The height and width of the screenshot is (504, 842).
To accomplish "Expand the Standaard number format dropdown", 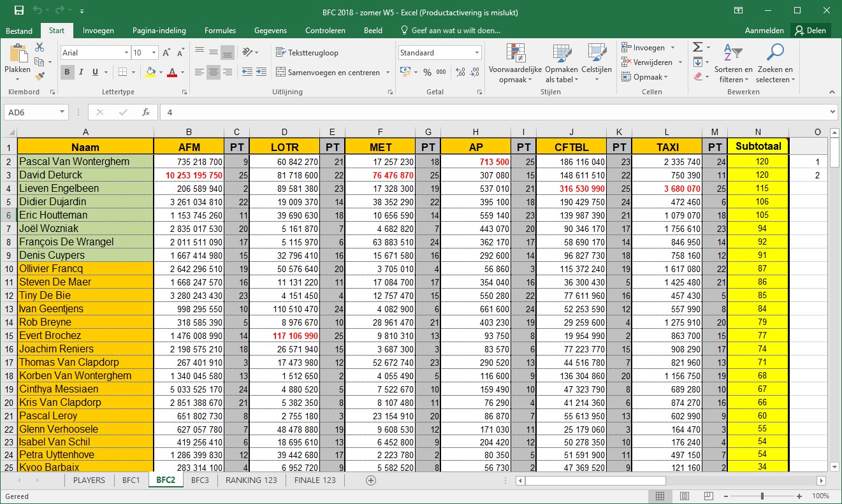I will pos(476,53).
